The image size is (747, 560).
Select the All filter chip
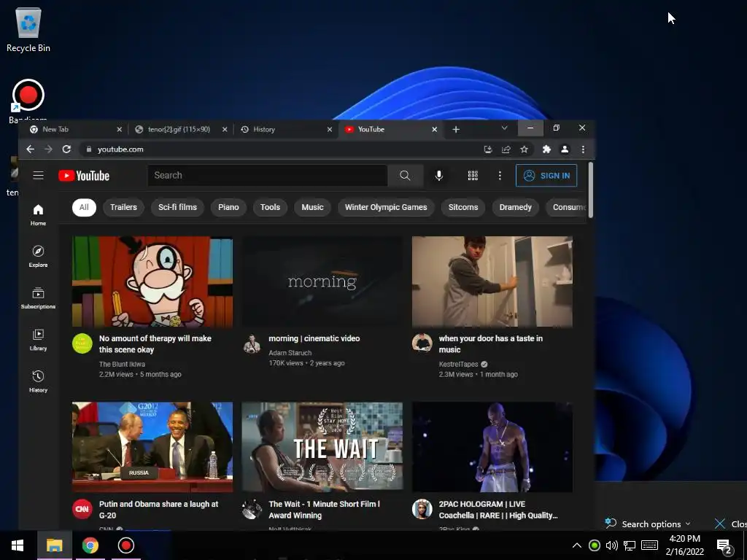[84, 207]
